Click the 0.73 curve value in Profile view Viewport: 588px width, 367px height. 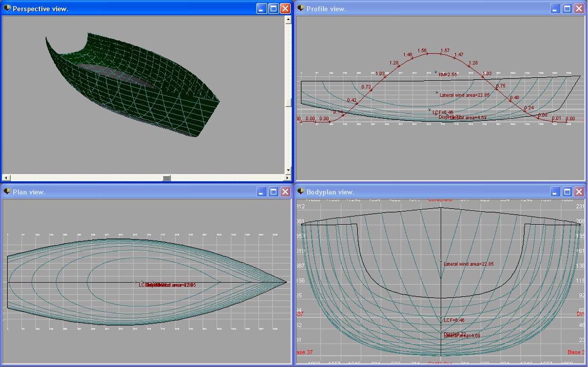point(366,87)
